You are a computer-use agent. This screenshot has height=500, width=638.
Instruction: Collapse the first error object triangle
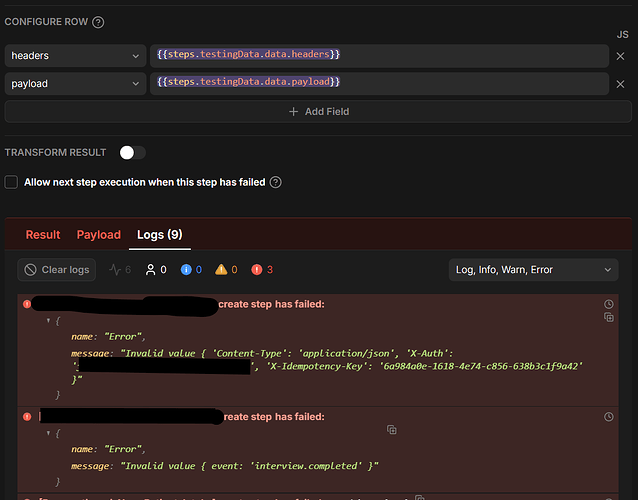tap(48, 321)
